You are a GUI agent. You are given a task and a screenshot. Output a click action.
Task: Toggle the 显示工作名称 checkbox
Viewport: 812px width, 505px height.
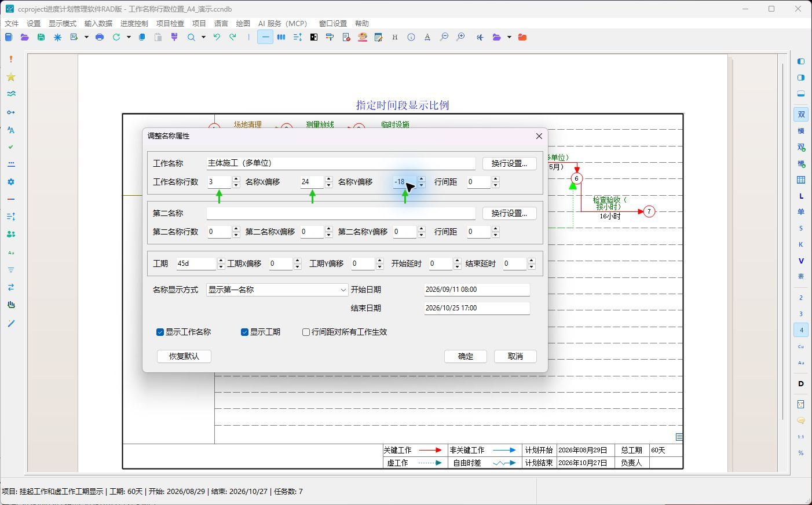(x=160, y=332)
